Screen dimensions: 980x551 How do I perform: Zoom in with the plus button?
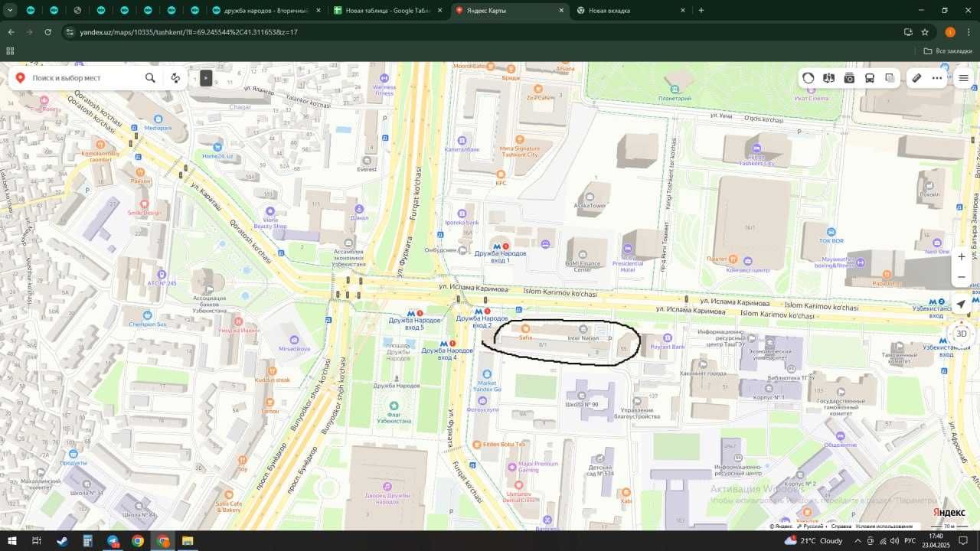[962, 256]
